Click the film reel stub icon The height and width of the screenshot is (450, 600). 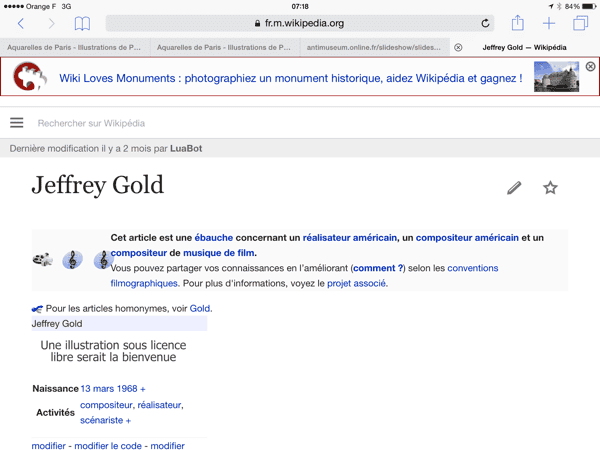click(x=42, y=259)
